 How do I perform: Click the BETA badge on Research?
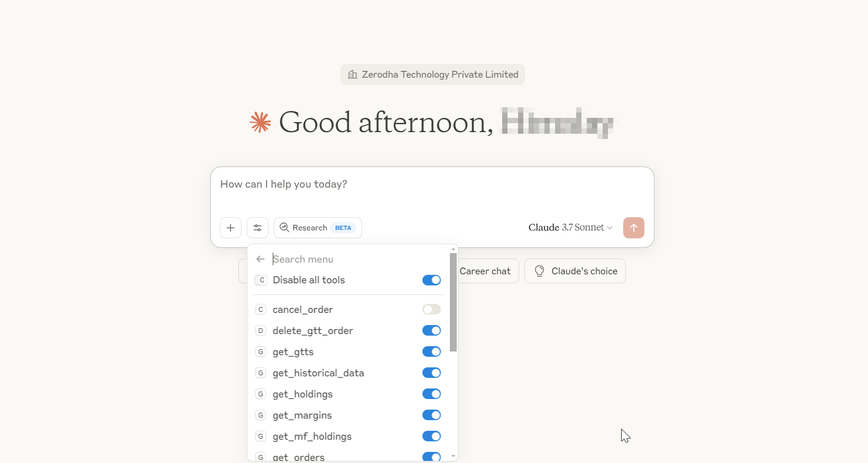pyautogui.click(x=343, y=228)
